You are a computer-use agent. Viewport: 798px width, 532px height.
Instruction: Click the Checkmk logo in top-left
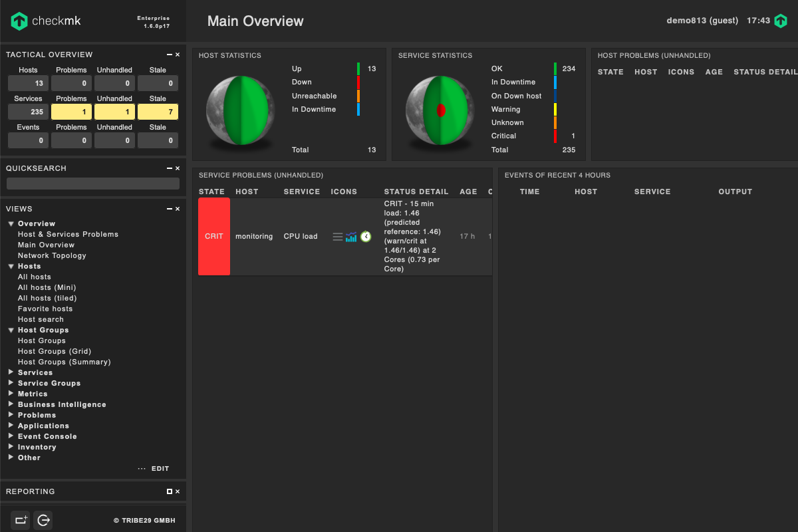[x=46, y=21]
